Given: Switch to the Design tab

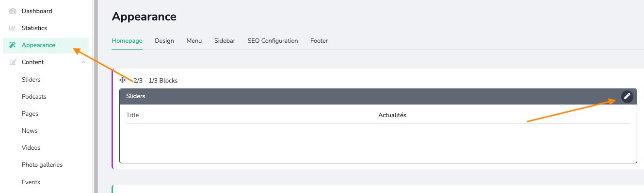Looking at the screenshot, I should (x=164, y=41).
